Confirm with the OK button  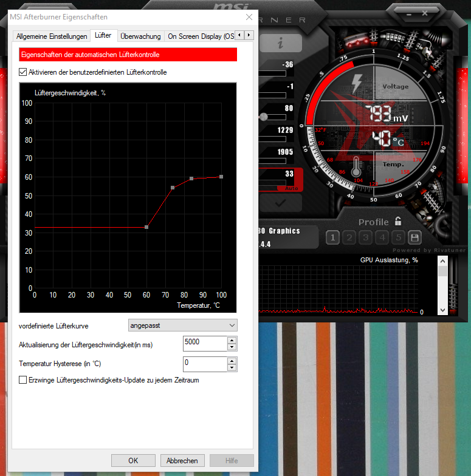(x=133, y=460)
